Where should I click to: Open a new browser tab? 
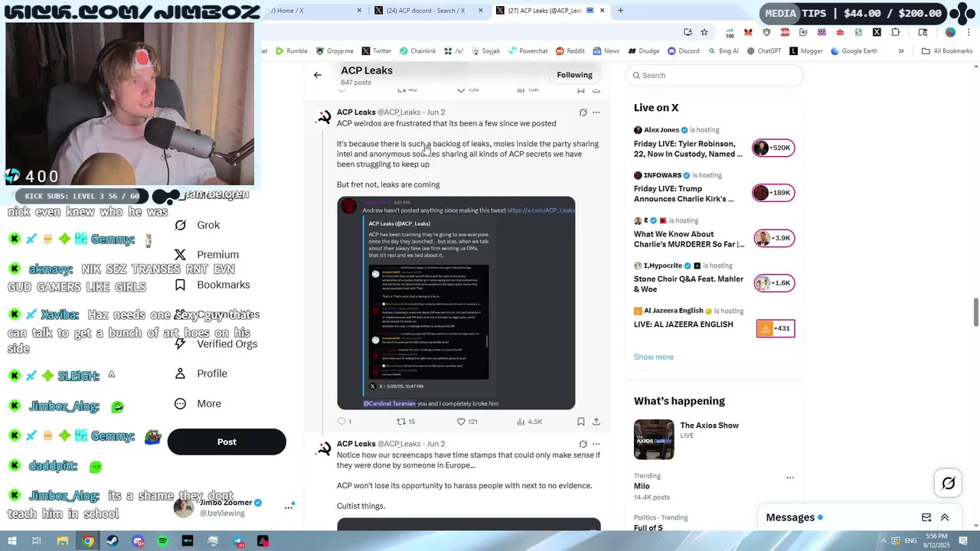point(620,11)
